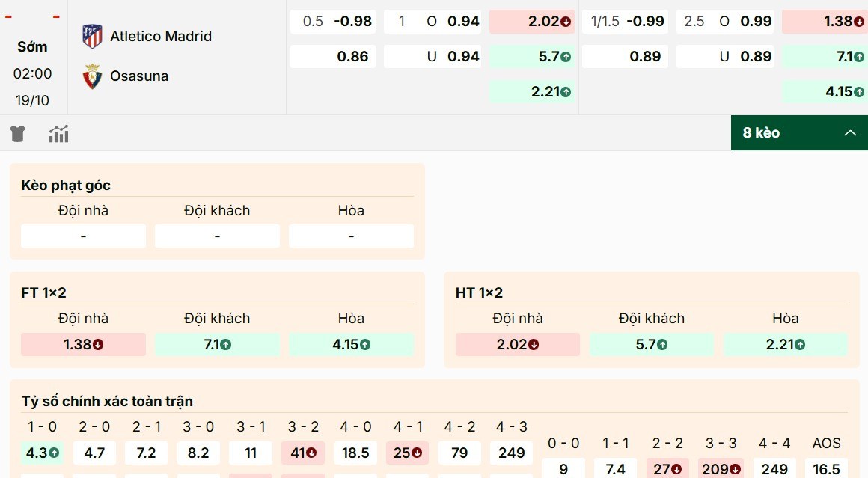Viewport: 868px width, 478px height.
Task: Select home odds 1.38 in FT 1×2
Action: [83, 345]
